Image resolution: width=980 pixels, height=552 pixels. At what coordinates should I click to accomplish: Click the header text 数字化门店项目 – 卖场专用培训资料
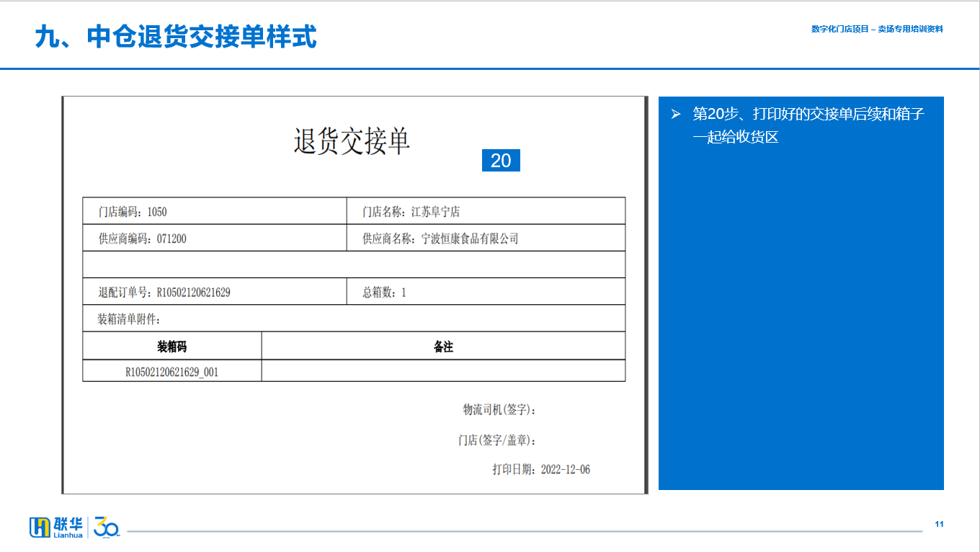click(x=877, y=29)
